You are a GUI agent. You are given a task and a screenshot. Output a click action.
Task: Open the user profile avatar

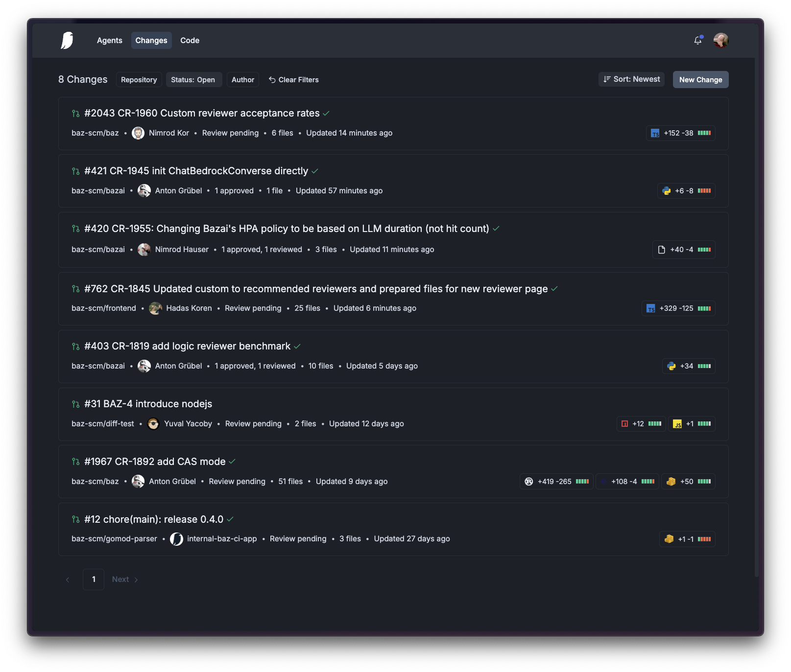[720, 41]
